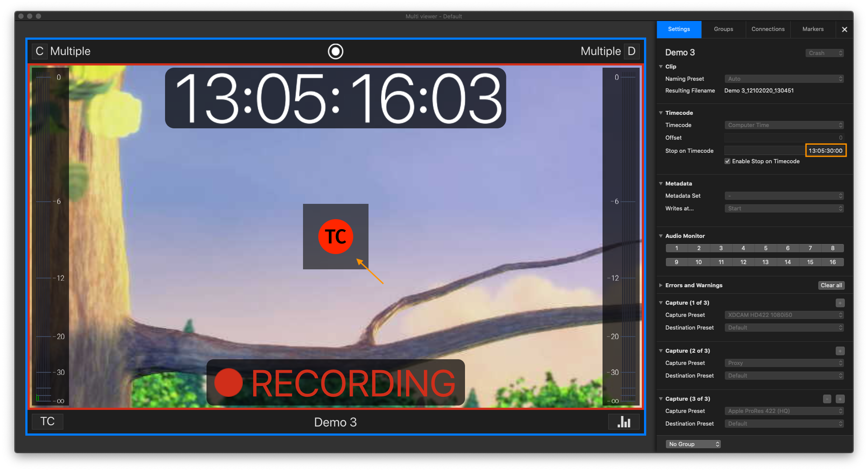Viewport: 868px width, 471px height.
Task: Add a capture with plus in Capture (2 of 3)
Action: coord(840,351)
